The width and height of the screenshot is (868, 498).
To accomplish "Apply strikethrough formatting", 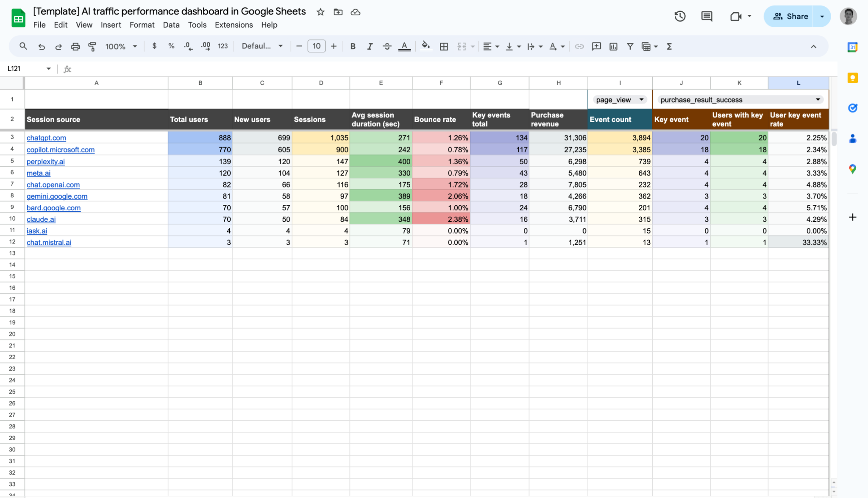I will [x=387, y=46].
